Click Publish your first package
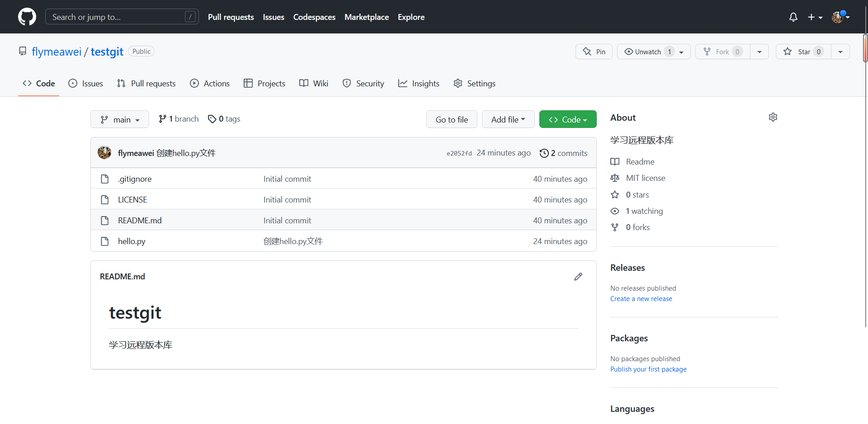 click(648, 369)
